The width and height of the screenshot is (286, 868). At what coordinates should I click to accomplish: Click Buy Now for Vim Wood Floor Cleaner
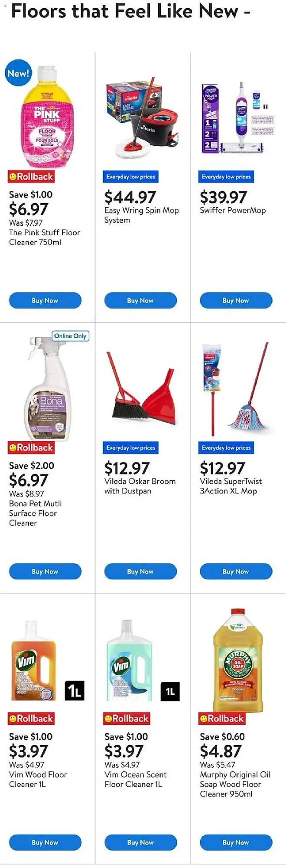pyautogui.click(x=45, y=842)
